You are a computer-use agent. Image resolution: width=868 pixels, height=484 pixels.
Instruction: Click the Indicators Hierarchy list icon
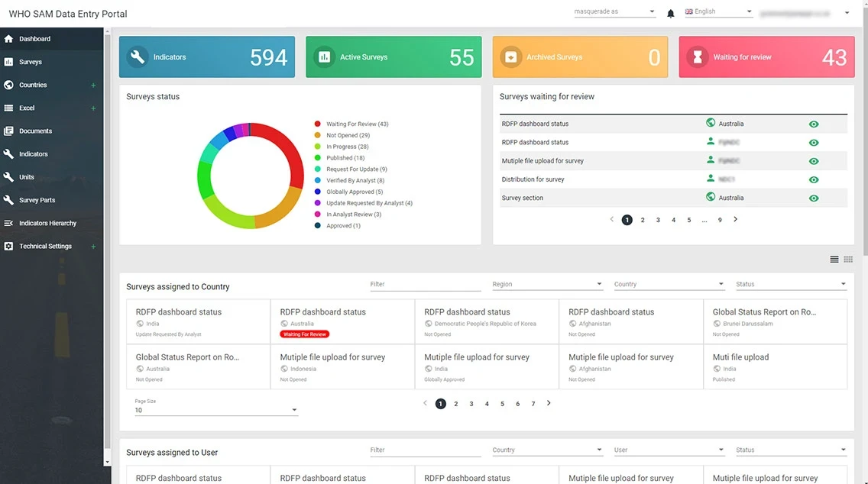click(x=8, y=223)
